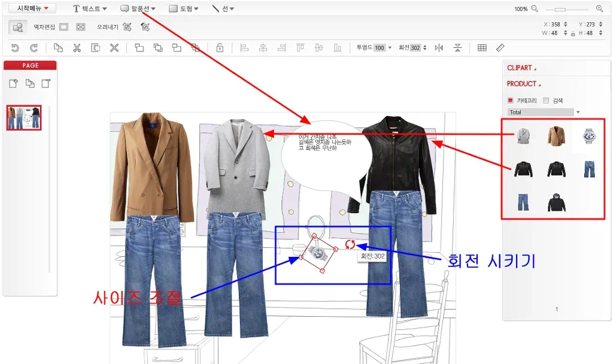Viewport: 613px width, 364px height.
Task: Toggle the object lock padlock in toolbar
Action: (x=220, y=48)
